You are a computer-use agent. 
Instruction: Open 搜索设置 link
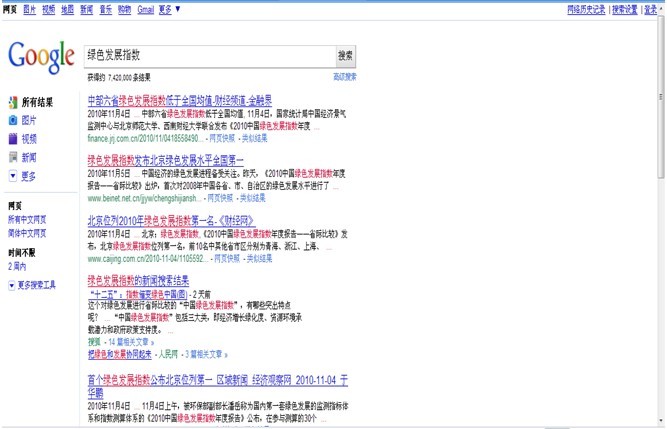[624, 10]
